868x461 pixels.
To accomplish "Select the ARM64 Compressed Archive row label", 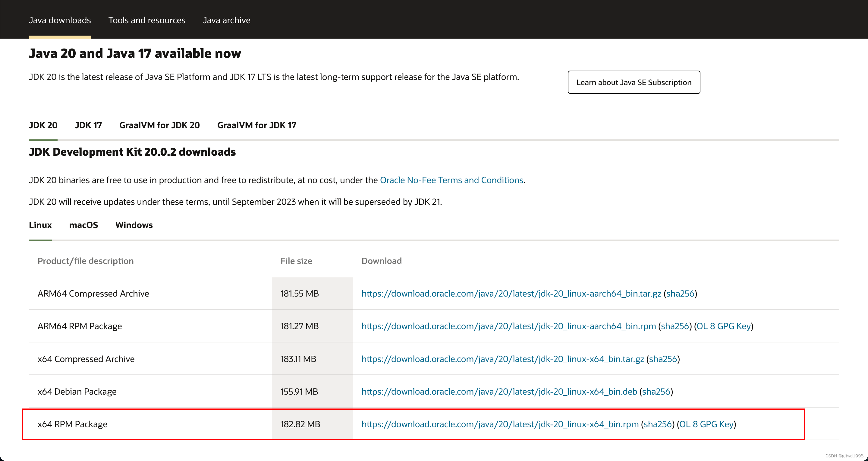I will (93, 293).
